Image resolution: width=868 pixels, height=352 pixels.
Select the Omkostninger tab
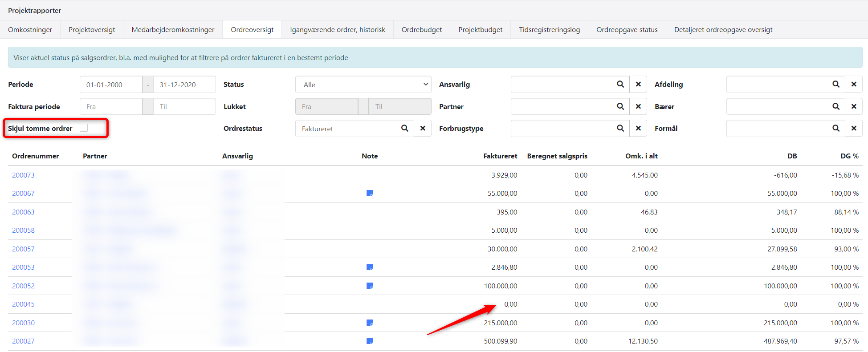coord(30,30)
